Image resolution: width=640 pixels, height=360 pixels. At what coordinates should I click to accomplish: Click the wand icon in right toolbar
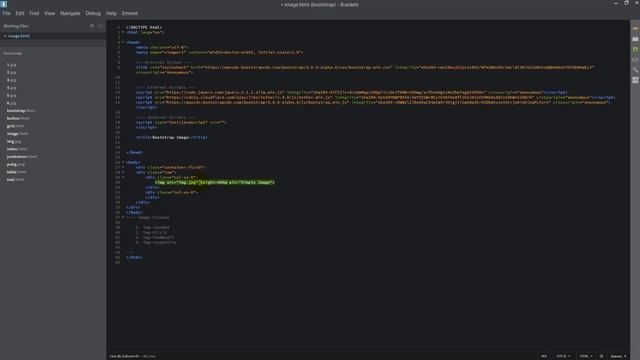tap(635, 70)
